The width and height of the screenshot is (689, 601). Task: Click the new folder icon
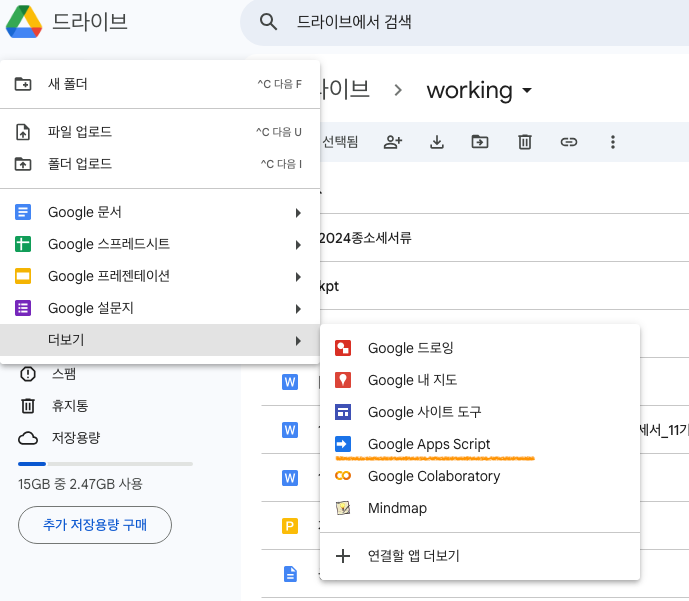coord(23,83)
